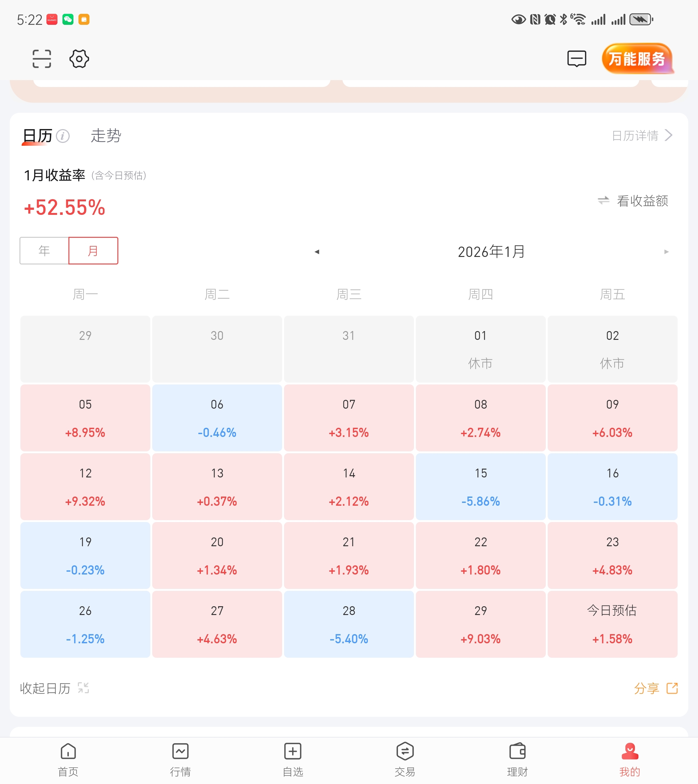
Task: Collapse the calendar with 收起日历
Action: click(54, 688)
